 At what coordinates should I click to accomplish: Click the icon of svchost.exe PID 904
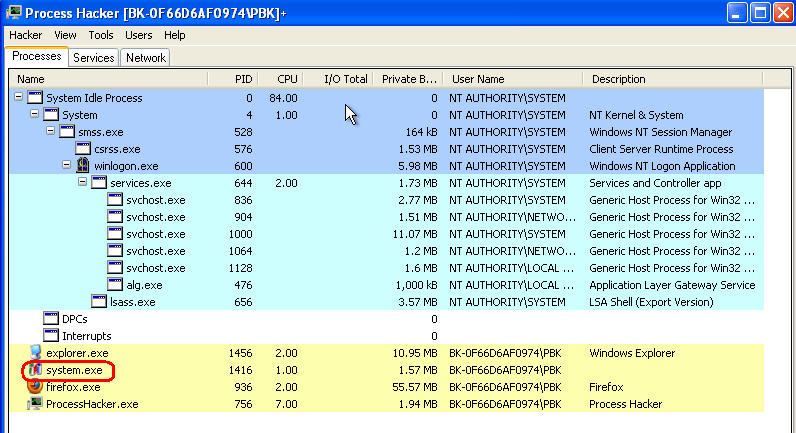tap(115, 217)
